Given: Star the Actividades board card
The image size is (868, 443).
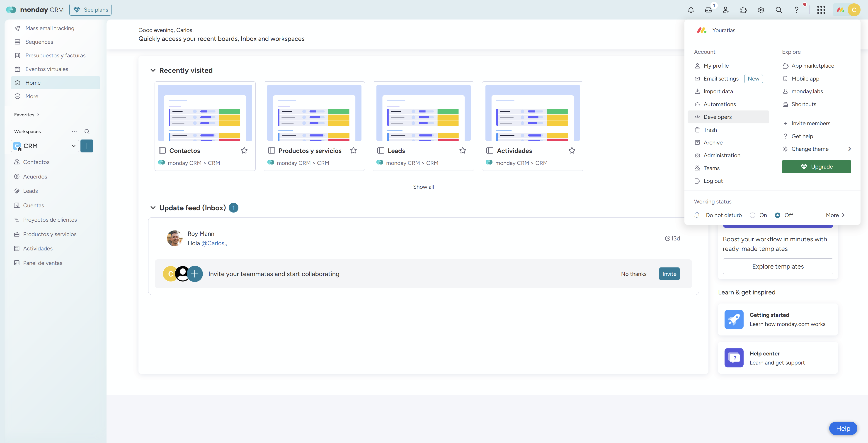Looking at the screenshot, I should pos(572,150).
